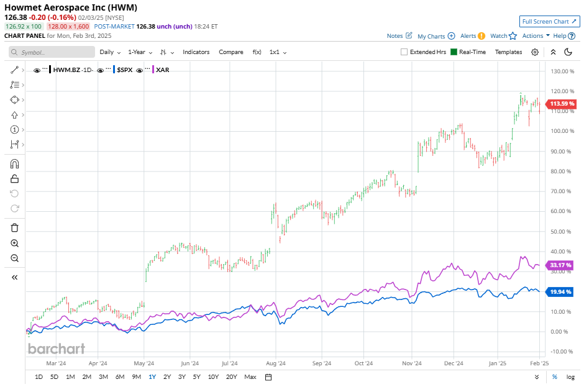
Task: Zoom in using the magnifier plus icon
Action: 14,244
